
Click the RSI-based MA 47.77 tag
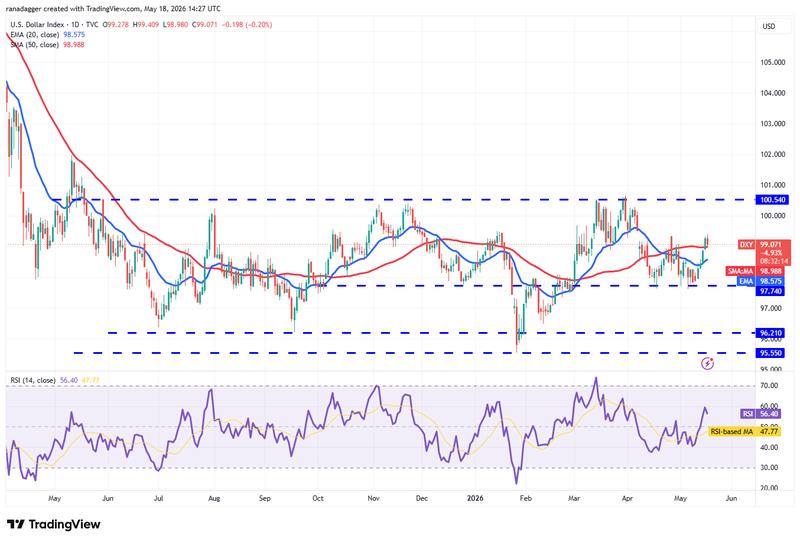click(x=744, y=432)
